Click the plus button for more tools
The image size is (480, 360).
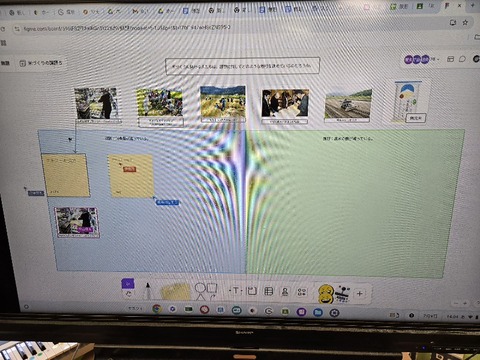pyautogui.click(x=359, y=294)
